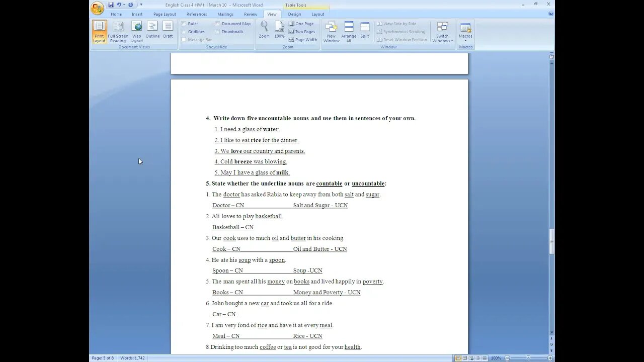Click Outline view status bar icon

(478, 358)
